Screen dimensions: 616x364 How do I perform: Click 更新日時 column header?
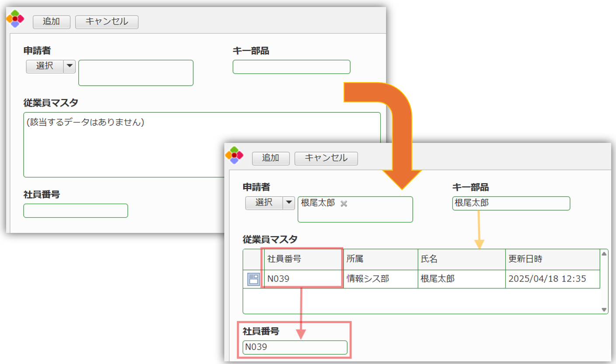[553, 259]
